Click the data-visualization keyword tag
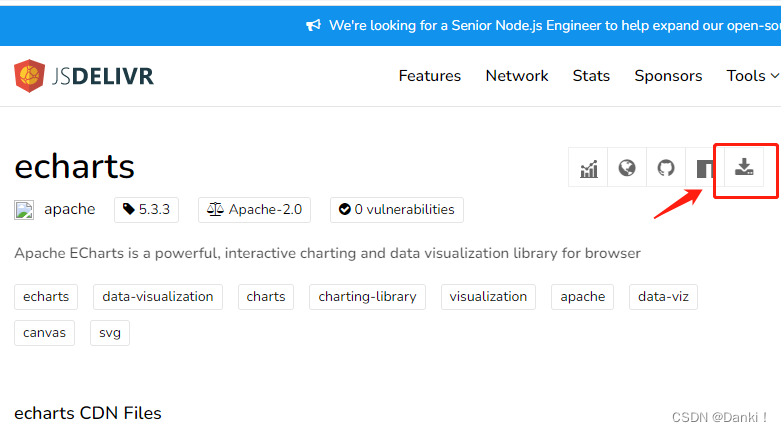 click(158, 297)
